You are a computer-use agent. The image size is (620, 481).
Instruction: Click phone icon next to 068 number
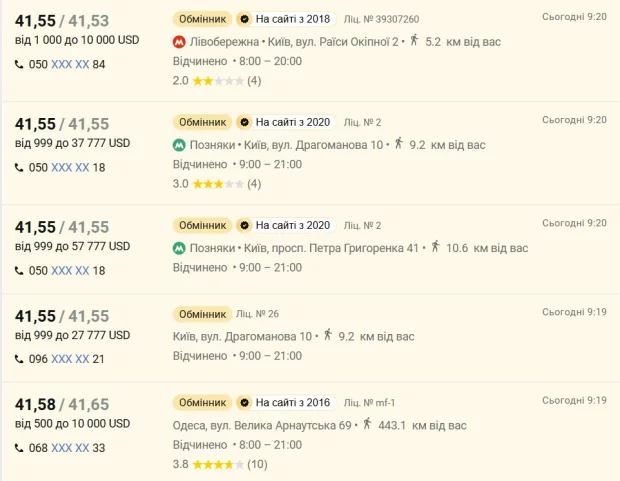pyautogui.click(x=20, y=448)
